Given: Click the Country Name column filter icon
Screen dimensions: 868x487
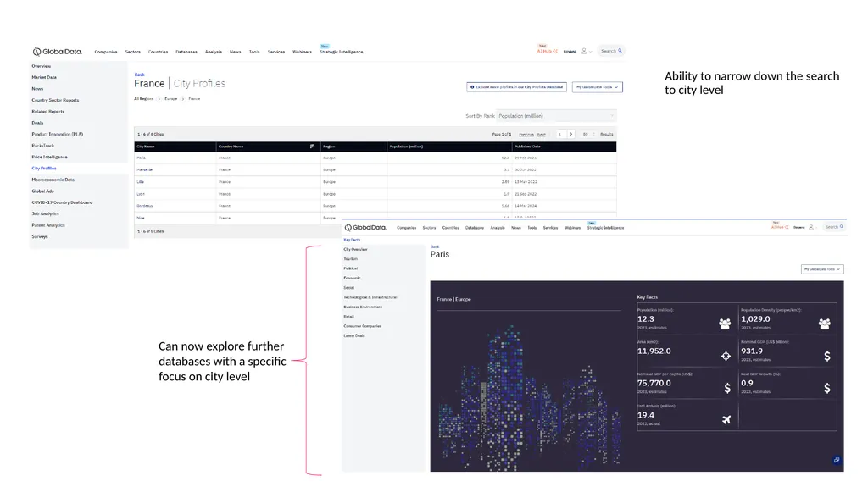Looking at the screenshot, I should coord(312,147).
